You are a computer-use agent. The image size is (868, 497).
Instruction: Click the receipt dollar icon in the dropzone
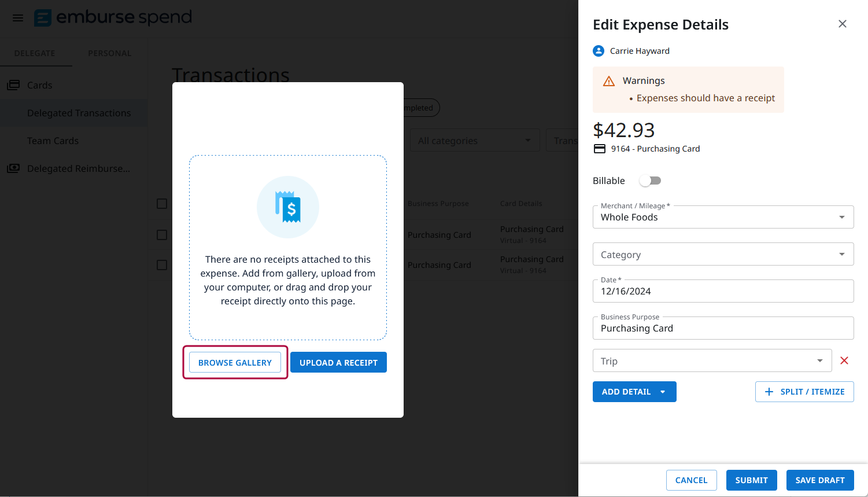[287, 207]
